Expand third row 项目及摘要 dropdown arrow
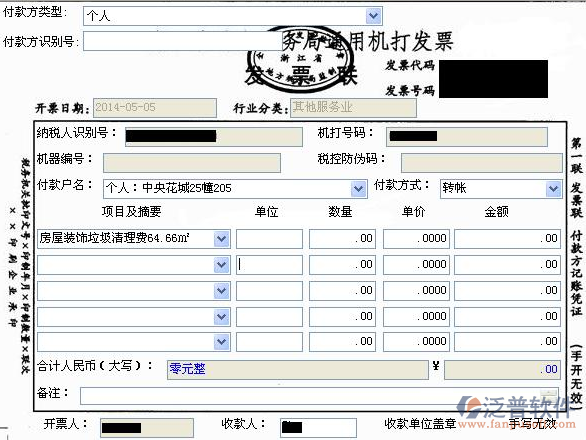Image resolution: width=586 pixels, height=440 pixels. pos(222,290)
